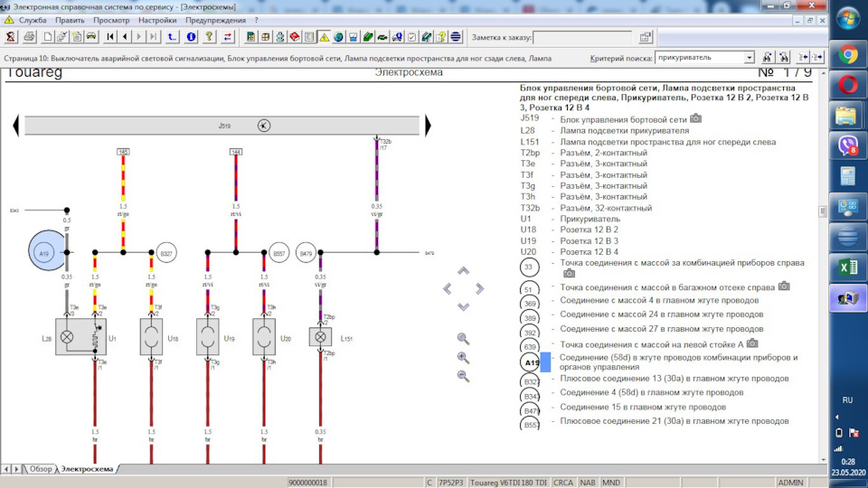
Task: Open the Править menu
Action: coord(70,20)
